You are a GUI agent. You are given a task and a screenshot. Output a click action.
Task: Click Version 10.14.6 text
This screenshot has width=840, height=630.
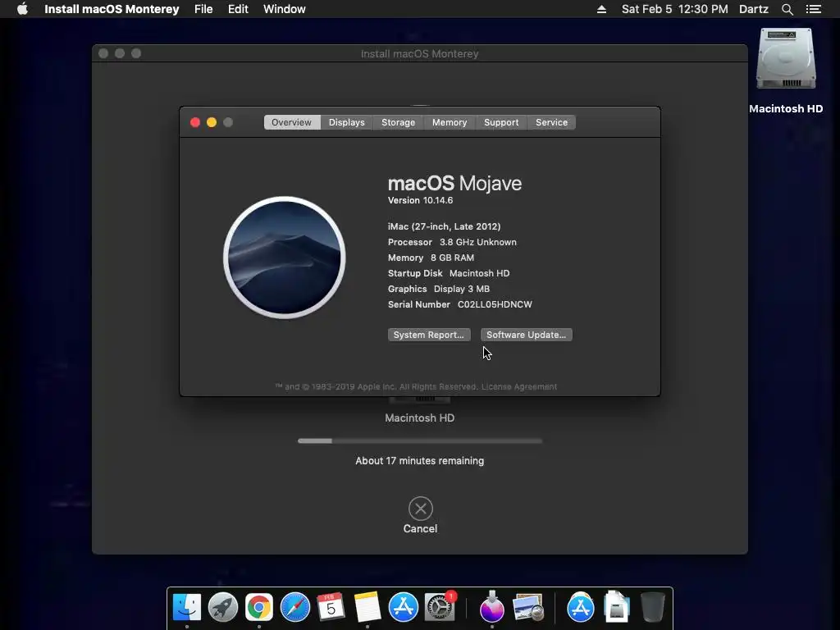click(x=421, y=200)
